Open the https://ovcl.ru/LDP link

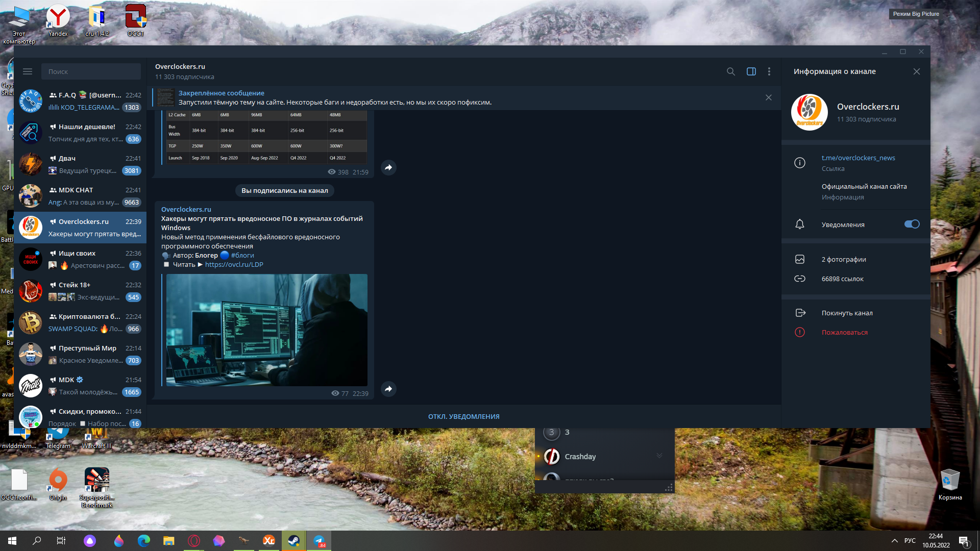coord(234,265)
